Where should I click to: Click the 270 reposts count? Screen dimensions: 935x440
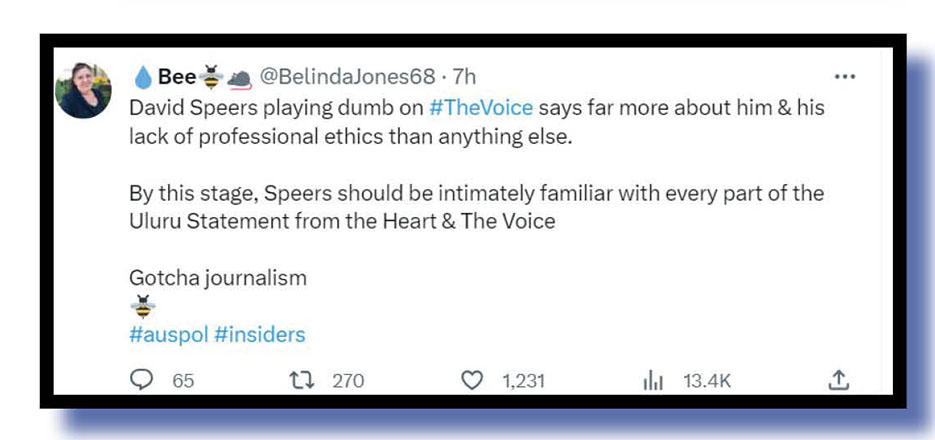pos(348,381)
